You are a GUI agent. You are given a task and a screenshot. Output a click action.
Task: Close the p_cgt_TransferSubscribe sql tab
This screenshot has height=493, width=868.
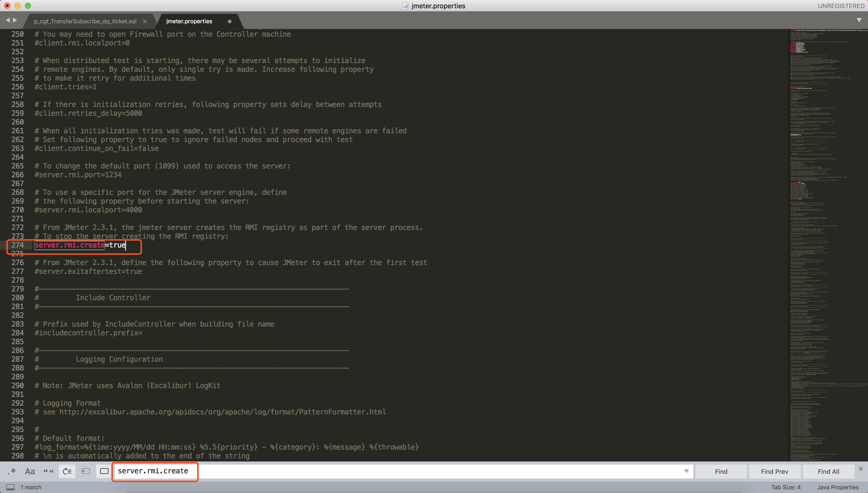click(x=145, y=21)
